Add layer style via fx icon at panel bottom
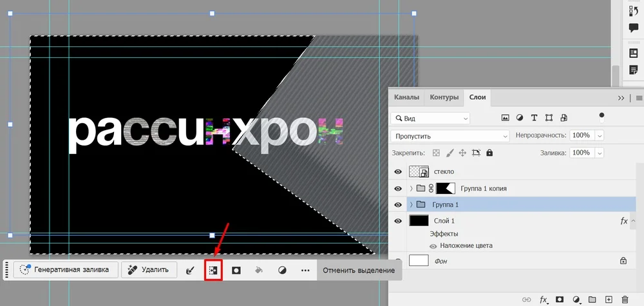 (544, 300)
